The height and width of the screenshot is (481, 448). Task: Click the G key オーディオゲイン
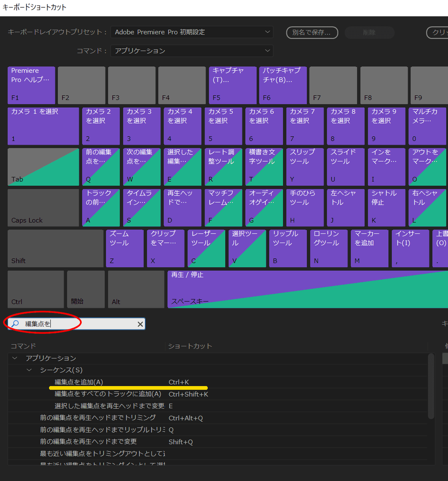coord(264,208)
